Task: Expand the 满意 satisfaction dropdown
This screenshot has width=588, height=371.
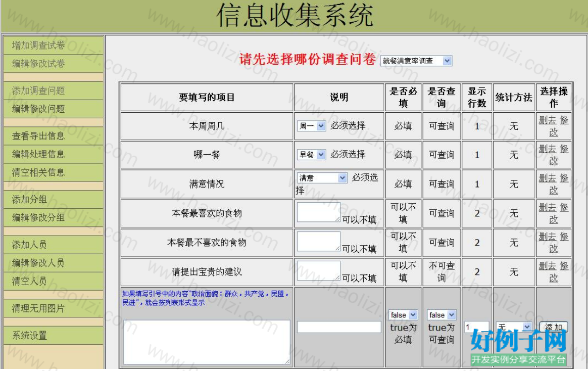Action: pos(322,178)
